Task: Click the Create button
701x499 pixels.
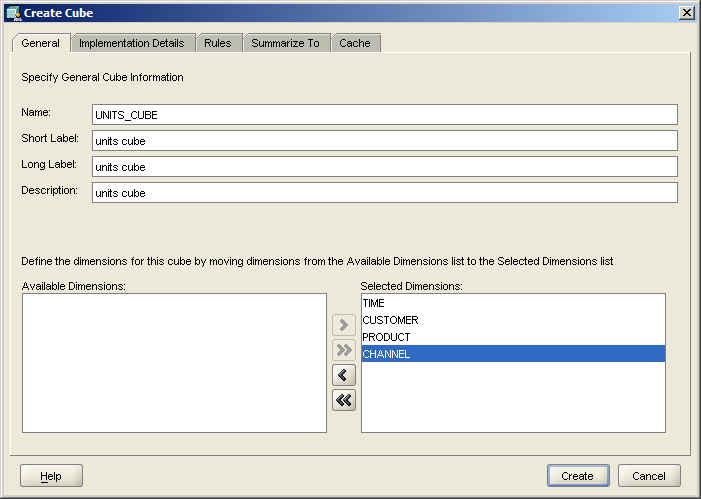Action: 578,476
